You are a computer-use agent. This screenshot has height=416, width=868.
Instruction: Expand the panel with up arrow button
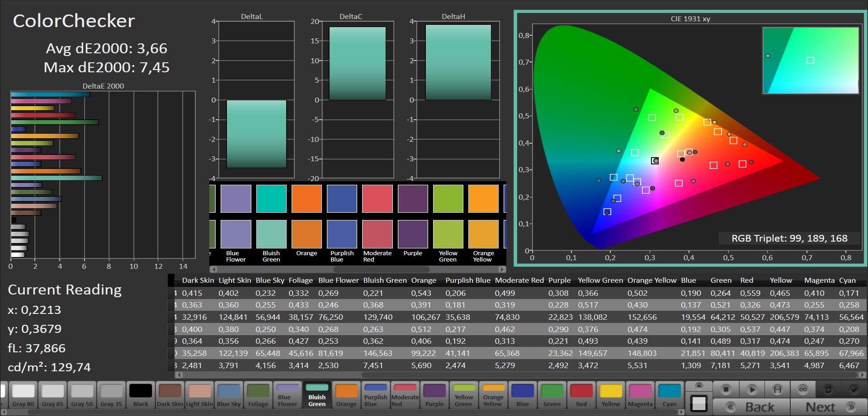[x=699, y=386]
